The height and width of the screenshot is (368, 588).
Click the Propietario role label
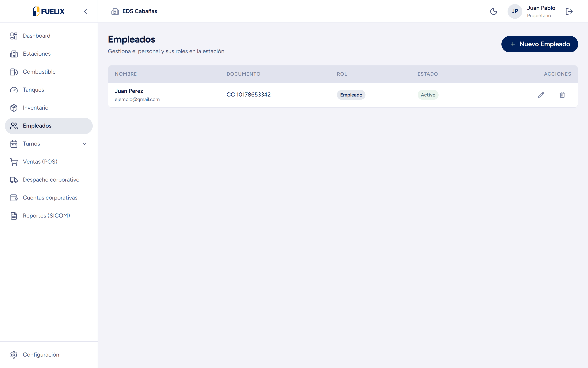[x=539, y=16]
